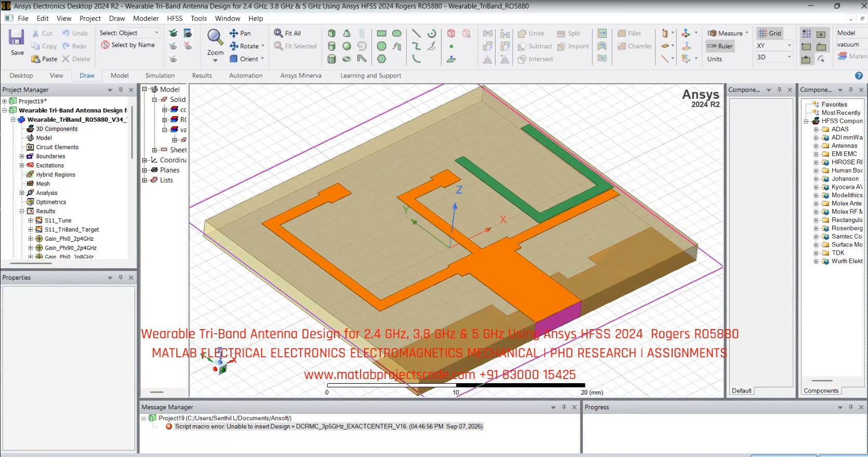This screenshot has height=457, width=868.
Task: Open the Modeler menu
Action: click(x=146, y=18)
